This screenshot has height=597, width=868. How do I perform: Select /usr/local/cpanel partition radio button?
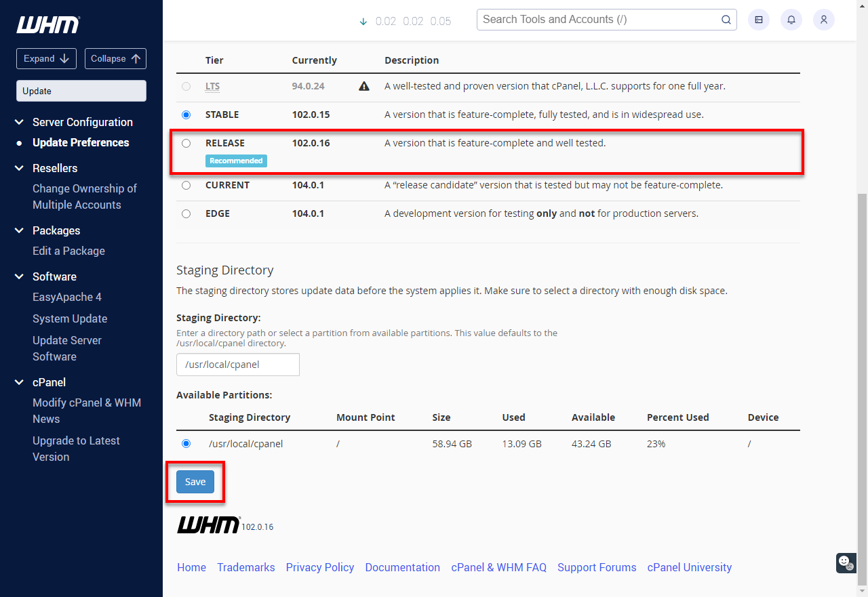click(x=186, y=444)
